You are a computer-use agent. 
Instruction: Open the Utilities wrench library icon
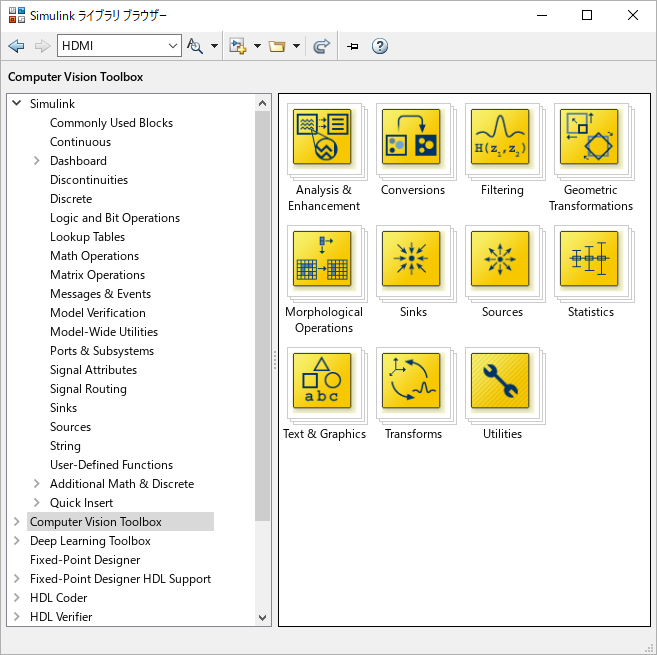click(x=500, y=381)
